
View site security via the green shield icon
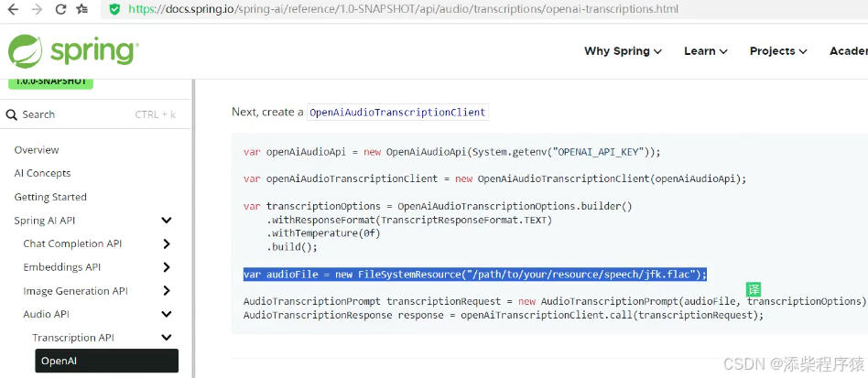[x=114, y=9]
